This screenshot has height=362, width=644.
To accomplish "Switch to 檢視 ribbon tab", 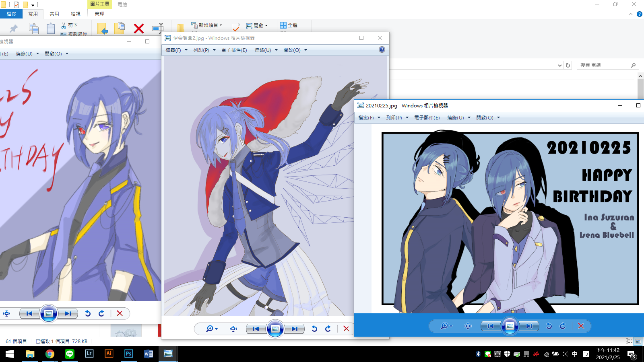I will coord(76,14).
